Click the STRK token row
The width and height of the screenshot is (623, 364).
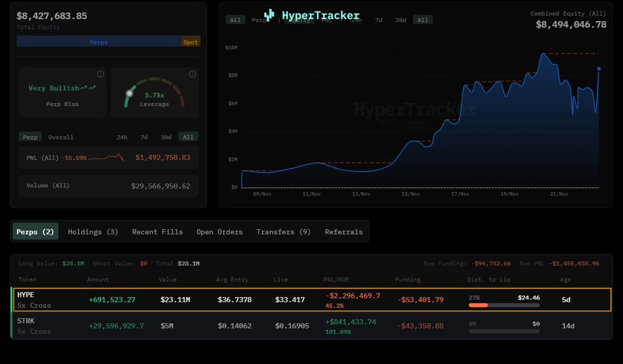(310, 326)
